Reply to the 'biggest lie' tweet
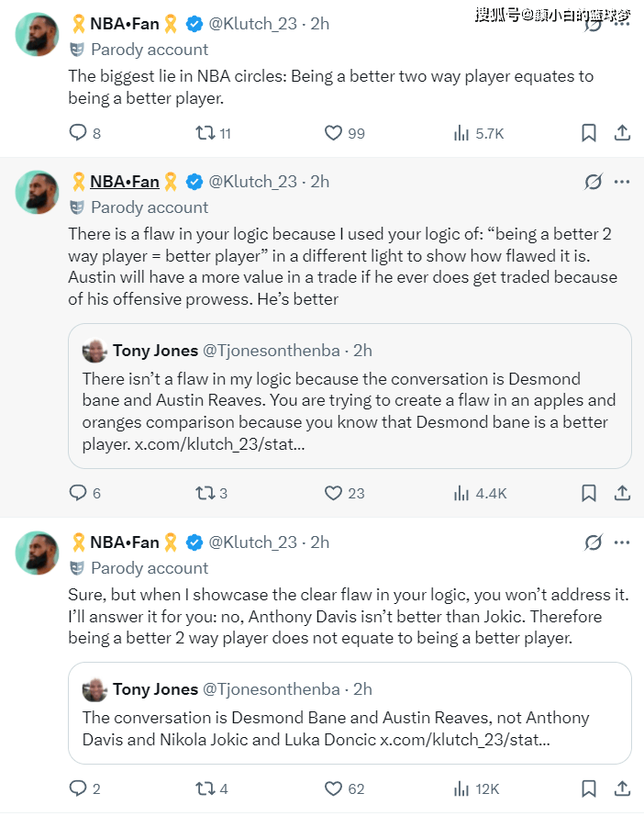 coord(78,133)
